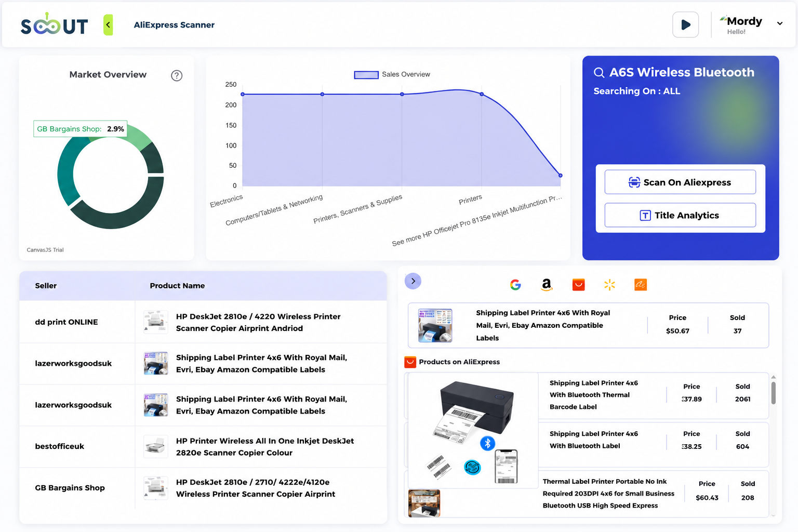Open HP DeskJet 2810e / 4220 product thumbnail
This screenshot has width=798, height=532.
coord(156,322)
